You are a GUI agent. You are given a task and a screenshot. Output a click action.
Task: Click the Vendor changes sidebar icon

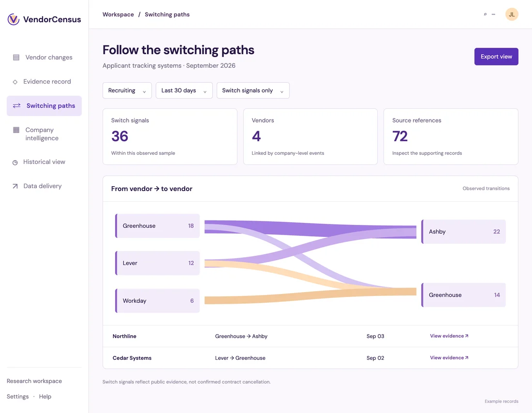coord(16,58)
